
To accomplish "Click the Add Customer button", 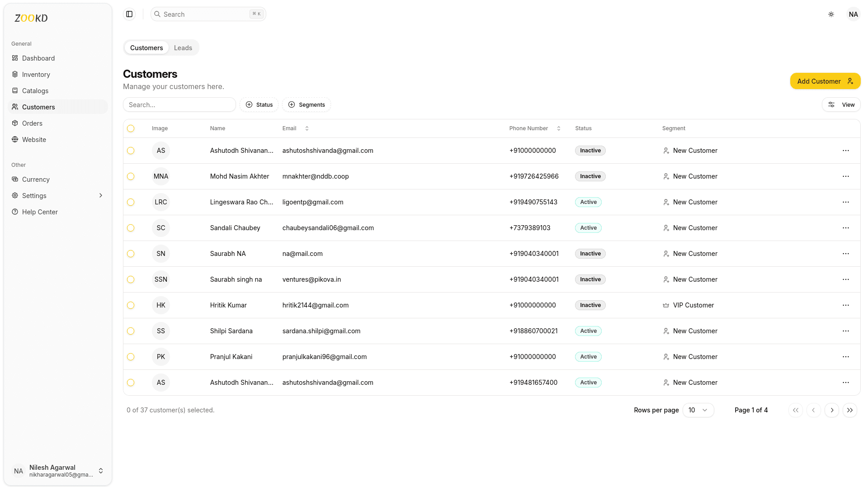I will coord(825,81).
